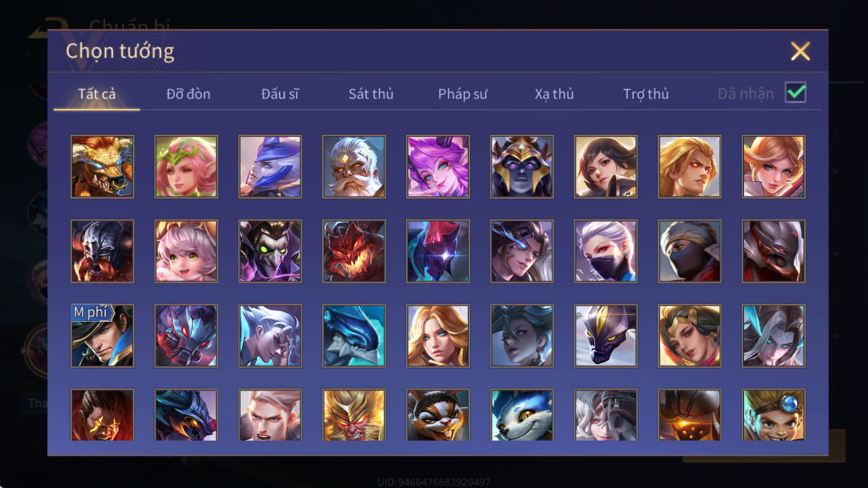
Task: Choose the red fire demon hero
Action: [x=354, y=251]
